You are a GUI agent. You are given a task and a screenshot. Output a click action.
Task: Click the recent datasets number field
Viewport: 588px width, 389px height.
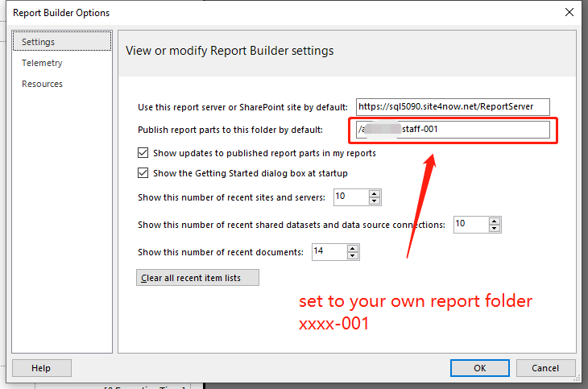coord(469,224)
